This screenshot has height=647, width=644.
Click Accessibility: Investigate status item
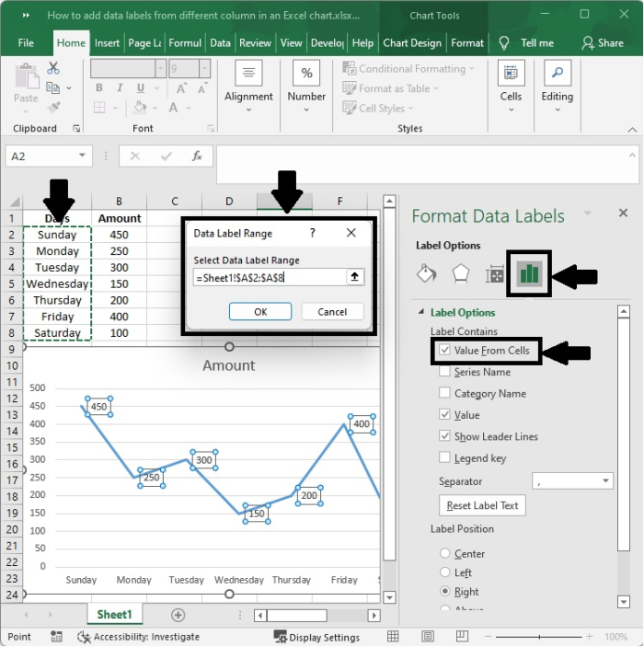click(x=139, y=637)
